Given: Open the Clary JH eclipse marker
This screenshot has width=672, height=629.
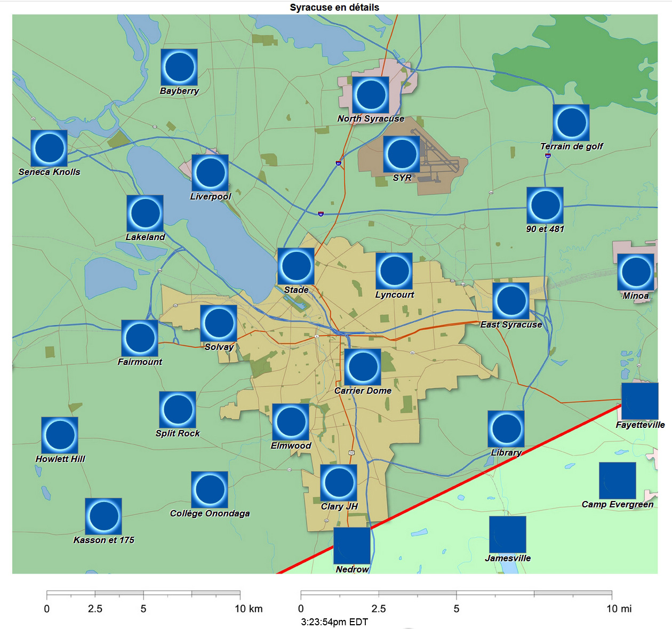Looking at the screenshot, I should tap(339, 483).
